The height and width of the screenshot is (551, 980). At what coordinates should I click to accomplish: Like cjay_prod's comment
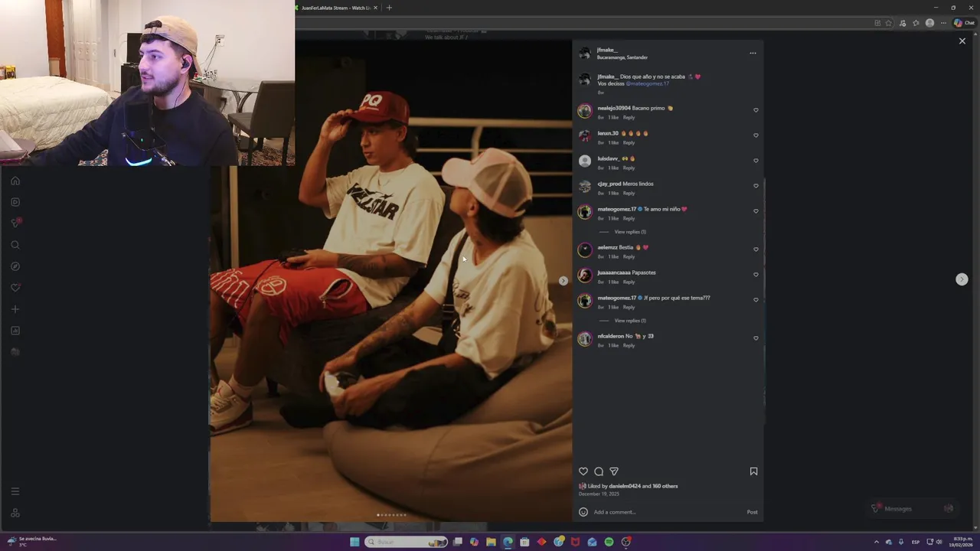756,186
